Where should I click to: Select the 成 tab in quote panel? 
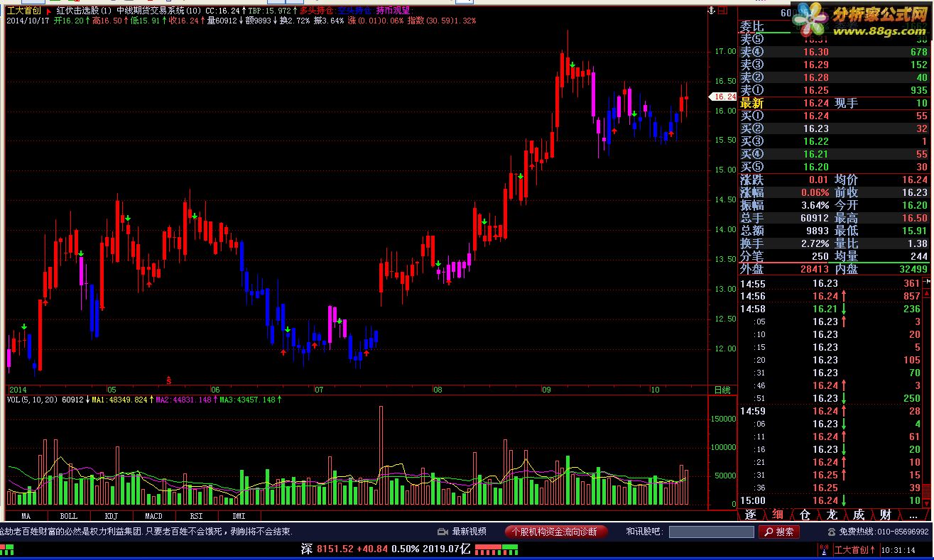[x=859, y=515]
